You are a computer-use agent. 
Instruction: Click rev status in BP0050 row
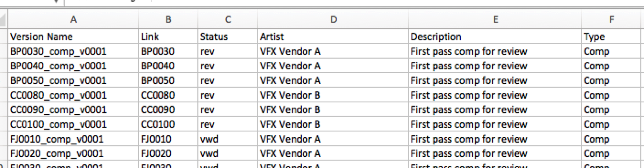[x=207, y=81]
